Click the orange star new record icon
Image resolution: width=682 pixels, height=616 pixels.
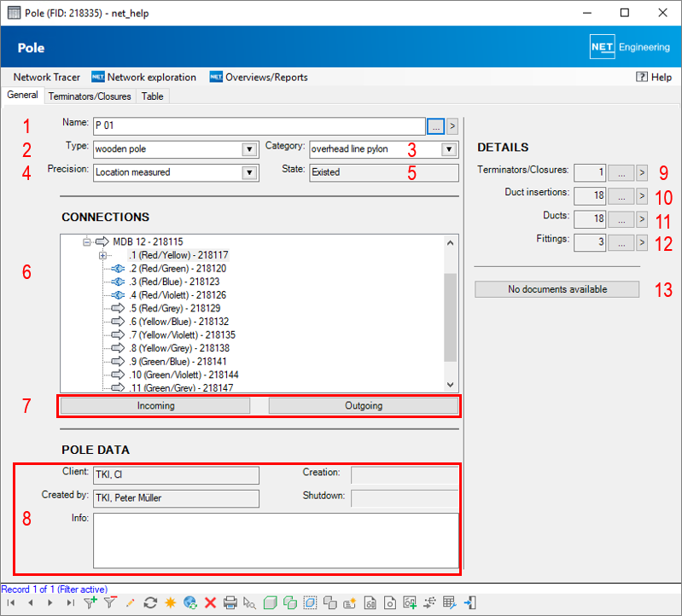tap(170, 603)
